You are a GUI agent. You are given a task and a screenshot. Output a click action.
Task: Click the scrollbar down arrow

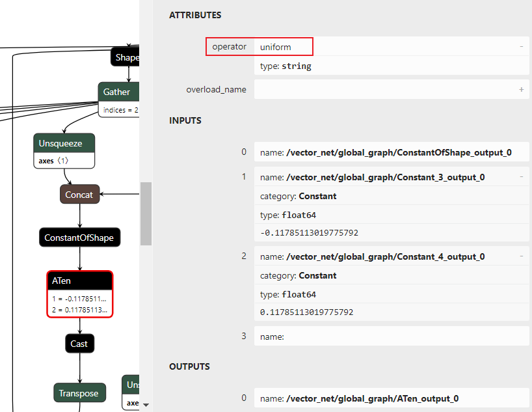coord(146,405)
